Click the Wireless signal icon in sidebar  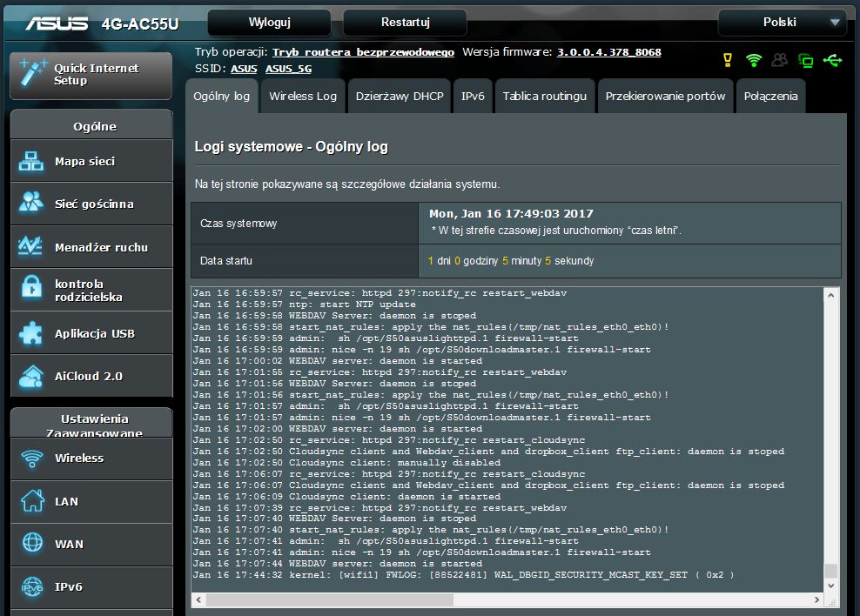tap(32, 459)
